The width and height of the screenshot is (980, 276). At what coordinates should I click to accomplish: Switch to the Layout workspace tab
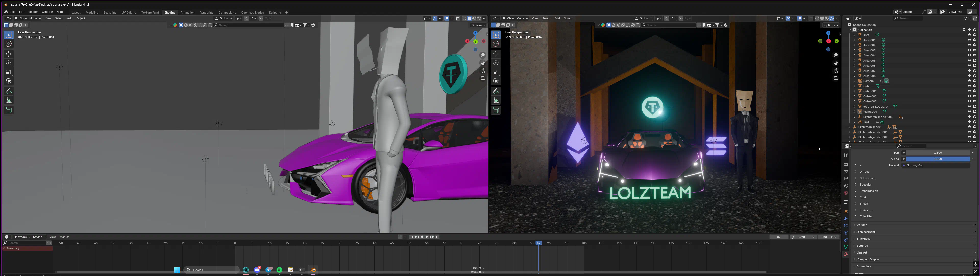76,13
